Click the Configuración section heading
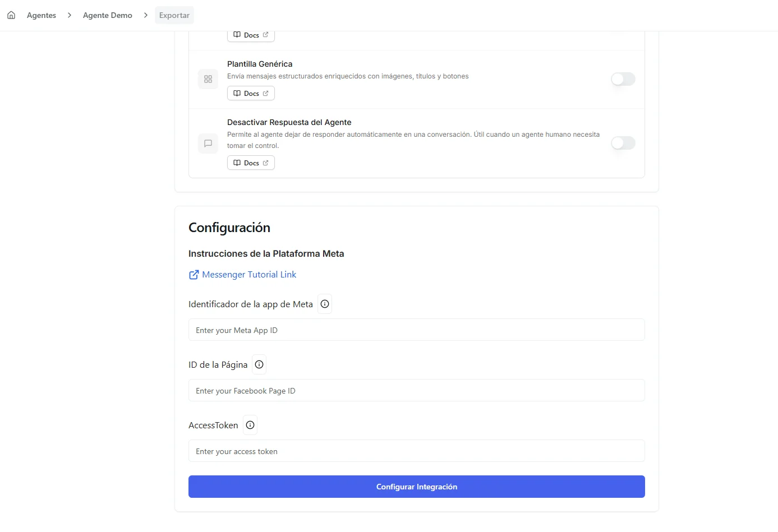The image size is (778, 532). tap(229, 228)
